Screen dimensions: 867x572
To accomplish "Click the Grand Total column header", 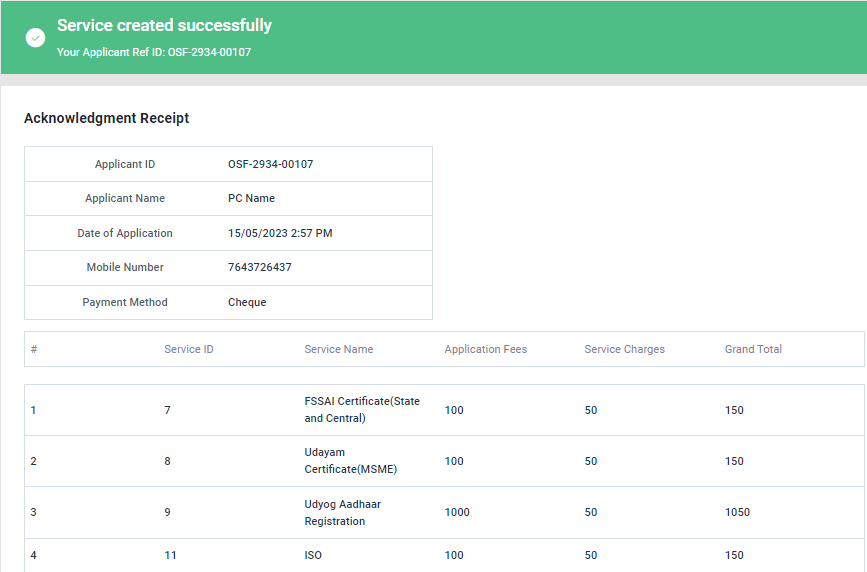I will (753, 349).
